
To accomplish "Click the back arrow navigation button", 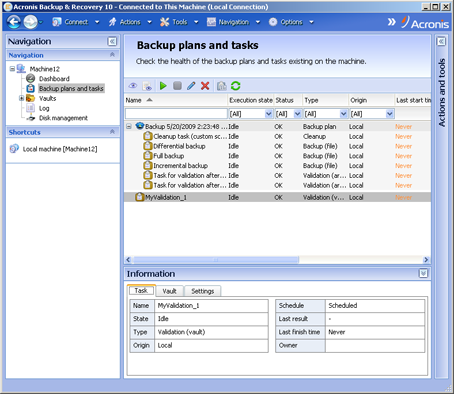I will (14, 22).
